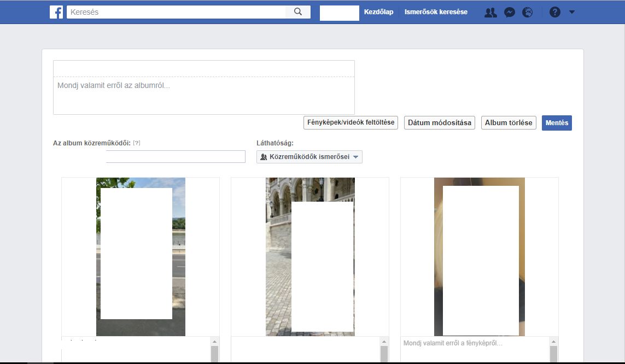Click Fényképek/videók feltöltése button
The image size is (625, 364).
[x=351, y=122]
